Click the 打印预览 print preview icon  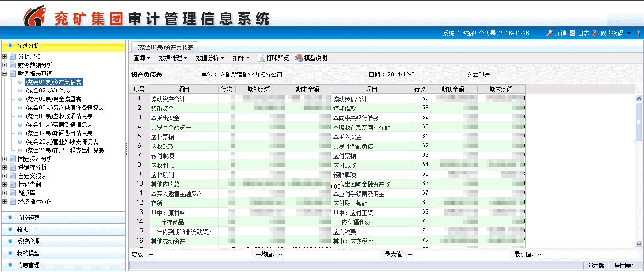tap(261, 58)
